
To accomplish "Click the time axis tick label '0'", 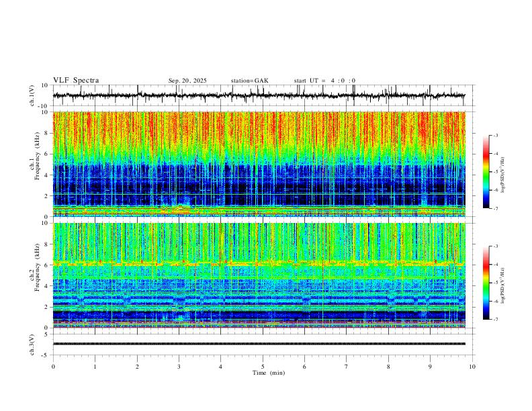I will click(53, 367).
